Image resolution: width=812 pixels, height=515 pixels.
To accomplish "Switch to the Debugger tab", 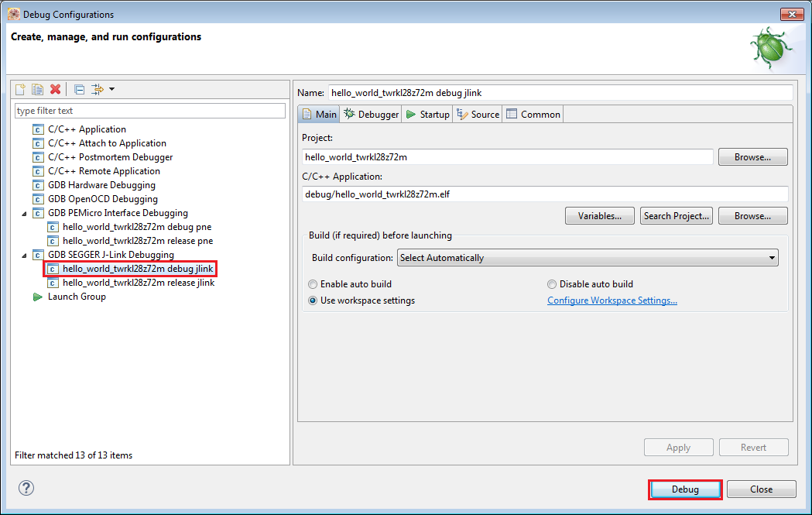I will click(372, 115).
